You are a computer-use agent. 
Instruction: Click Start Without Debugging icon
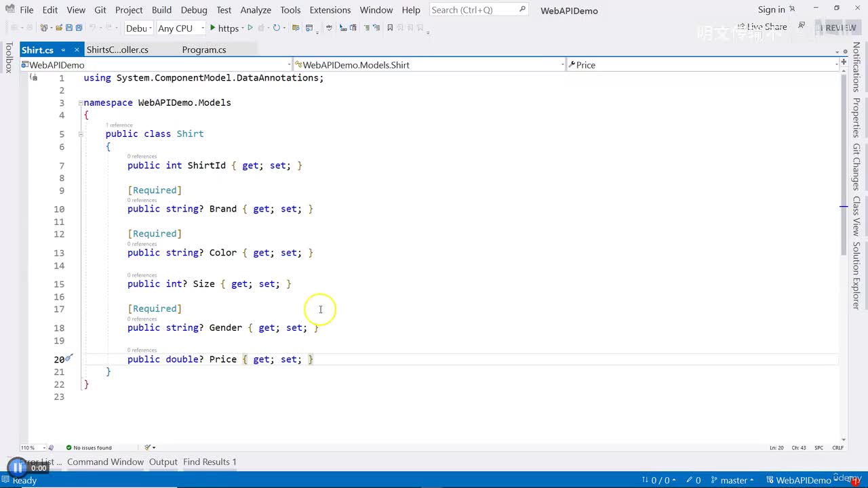click(250, 28)
